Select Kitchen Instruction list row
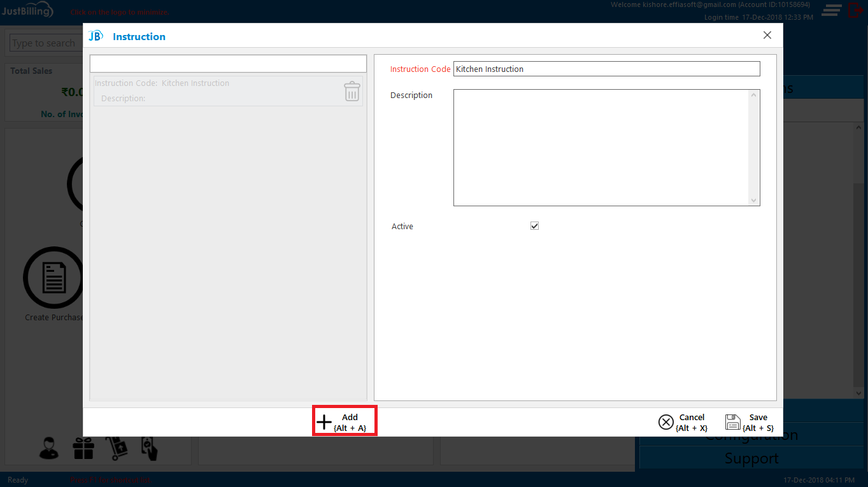Viewport: 868px width, 487px height. [228, 91]
